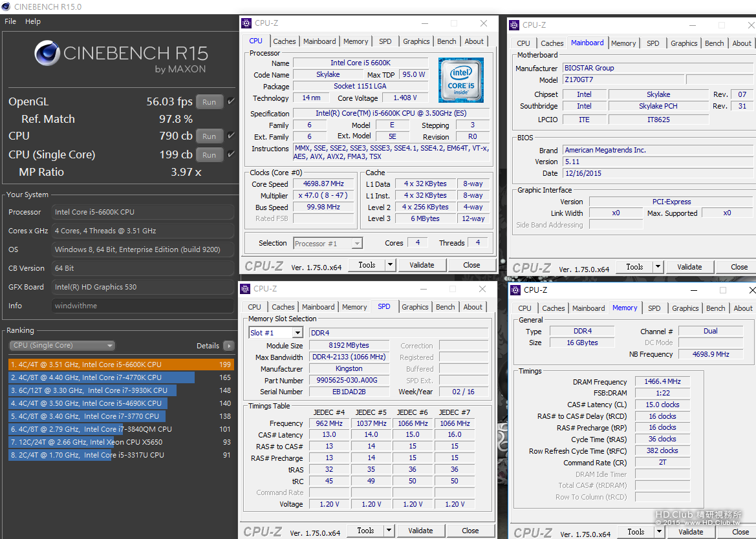756x539 pixels.
Task: Click the OpenGL score '56.03 fps'
Action: click(169, 101)
